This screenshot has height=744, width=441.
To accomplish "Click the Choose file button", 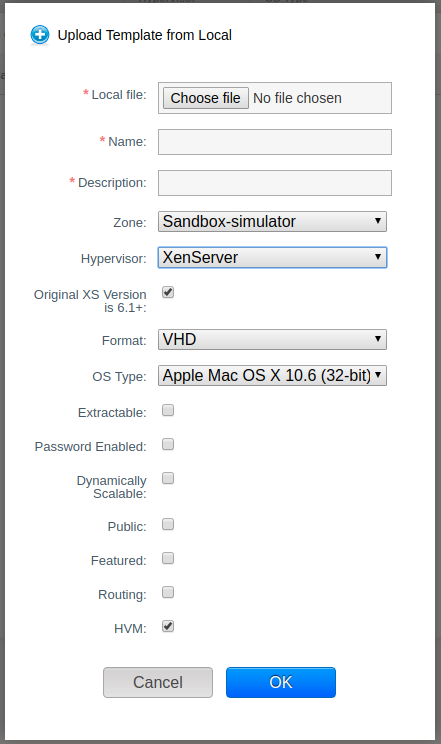I will coord(206,98).
